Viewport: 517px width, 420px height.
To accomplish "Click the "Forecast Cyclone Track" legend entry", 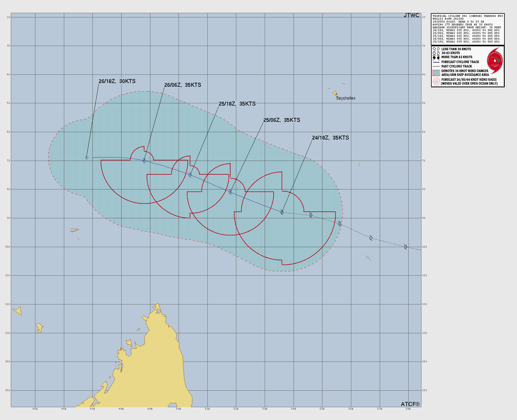I will [x=460, y=62].
